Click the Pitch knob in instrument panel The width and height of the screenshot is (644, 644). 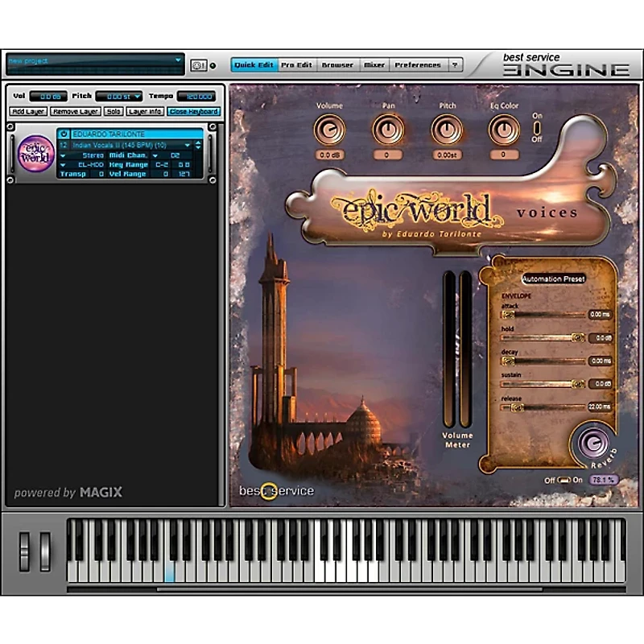(x=447, y=129)
